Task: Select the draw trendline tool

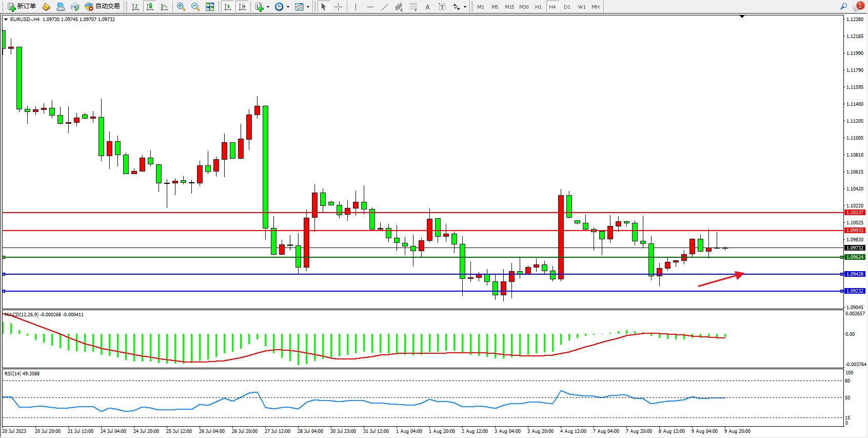Action: pyautogui.click(x=385, y=7)
